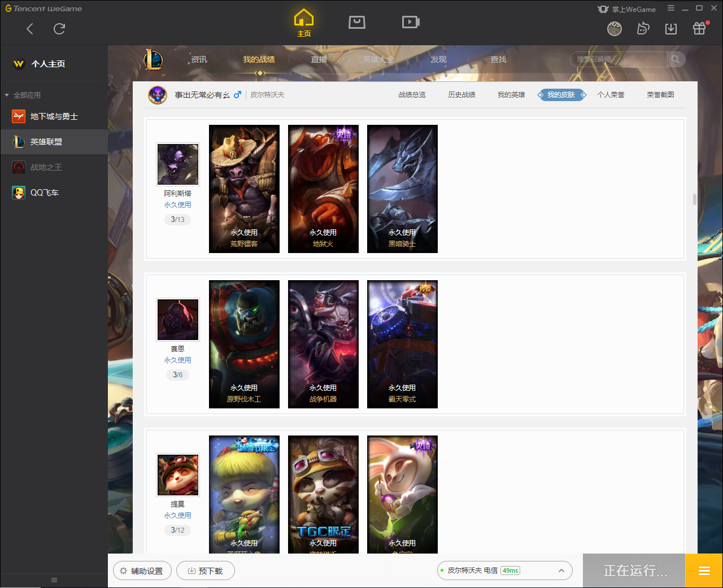Click the 提莫 champion portrait

pos(178,475)
